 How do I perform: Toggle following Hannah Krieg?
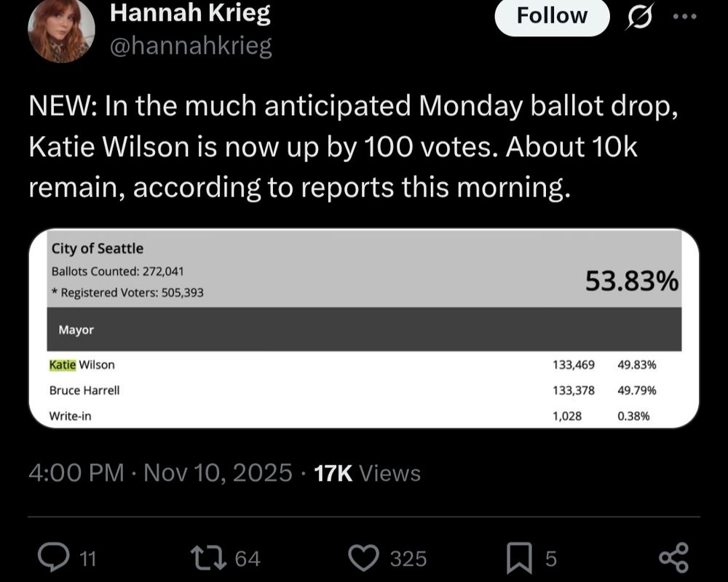tap(551, 16)
